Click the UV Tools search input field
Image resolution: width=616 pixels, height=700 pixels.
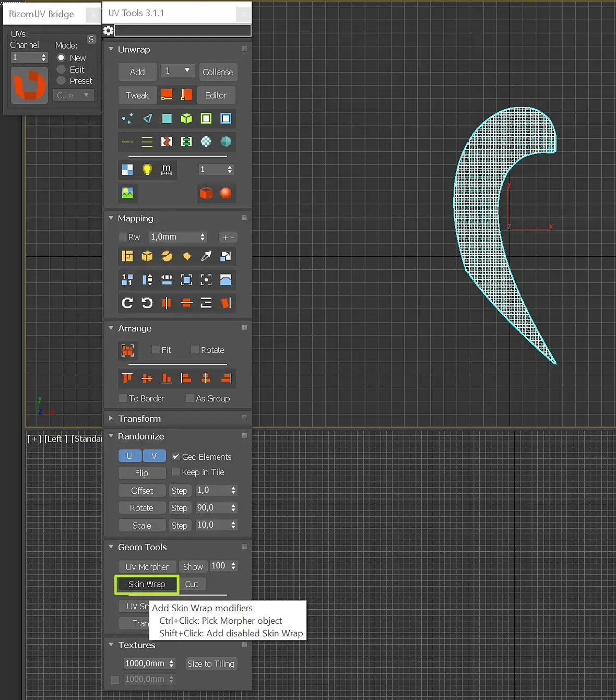183,31
